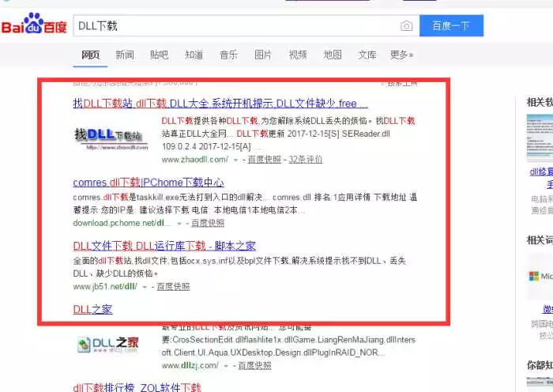Open the DLL文件下载 脚本之家 result link
Screen dimensions: 553x392
coord(164,246)
